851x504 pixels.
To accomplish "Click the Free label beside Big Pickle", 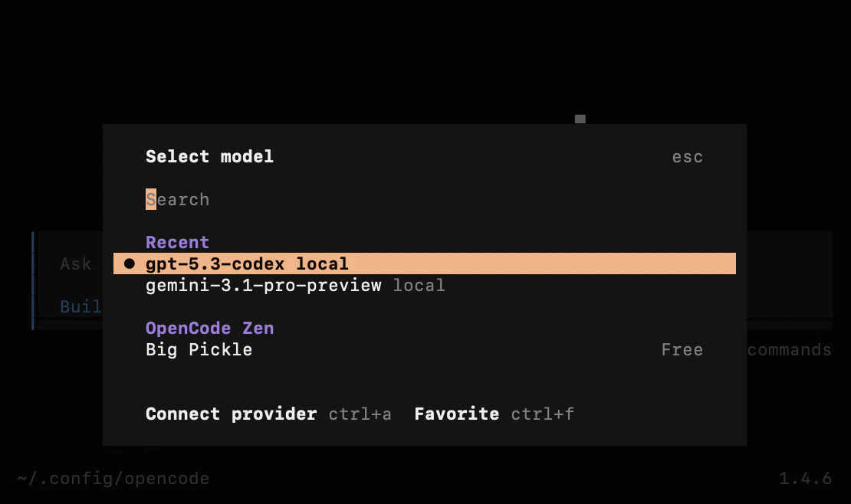I will click(x=682, y=349).
